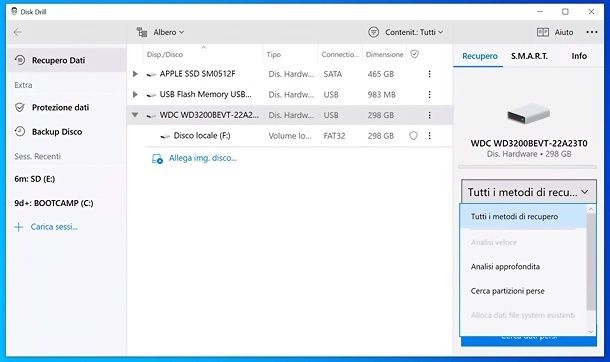Click the SATA connection cell

(333, 74)
